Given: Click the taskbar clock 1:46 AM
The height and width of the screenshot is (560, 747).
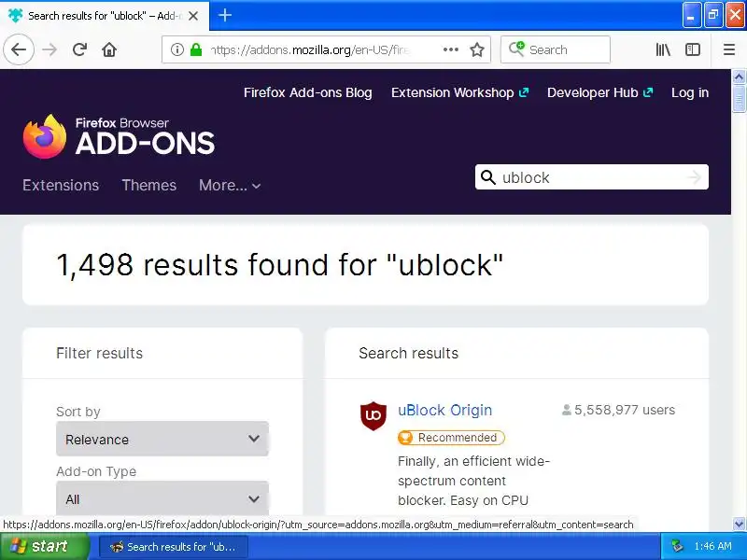Looking at the screenshot, I should point(712,546).
